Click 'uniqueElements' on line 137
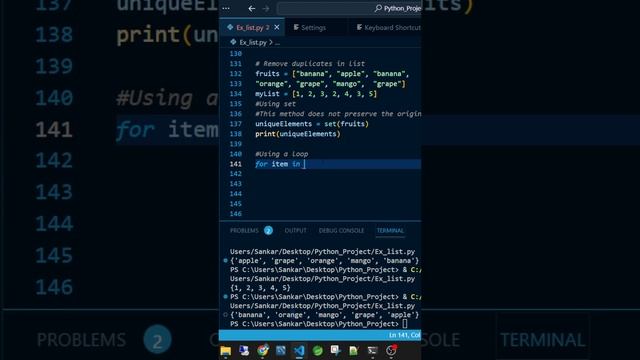Viewport: 640px width, 360px height. 283,124
